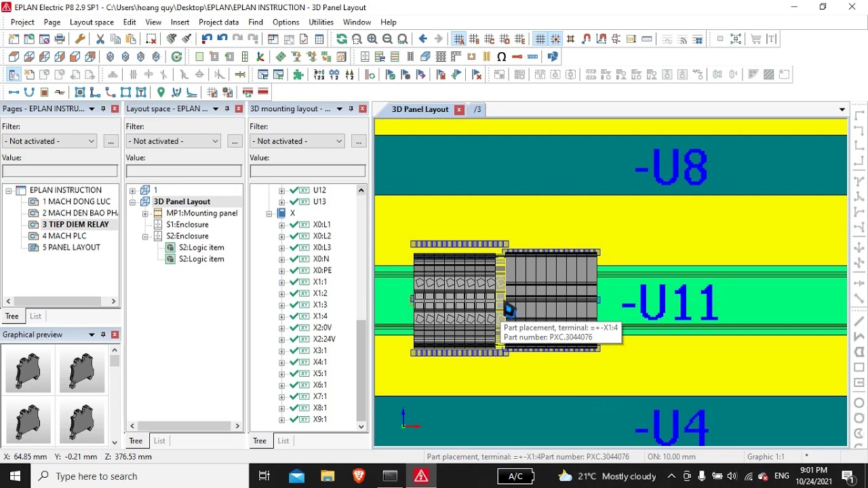Collapse the EPLAN INSTRUCTION project tree node

point(9,190)
